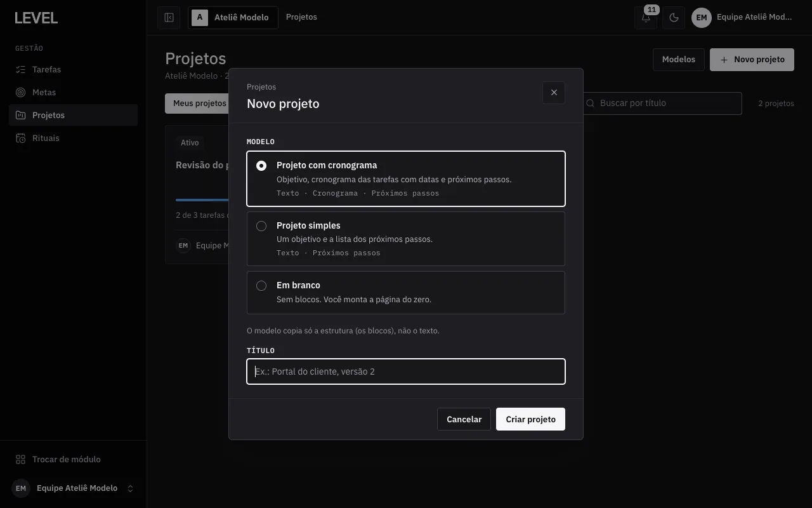This screenshot has width=812, height=508.
Task: Click the Tarefas checklist icon
Action: 21,69
